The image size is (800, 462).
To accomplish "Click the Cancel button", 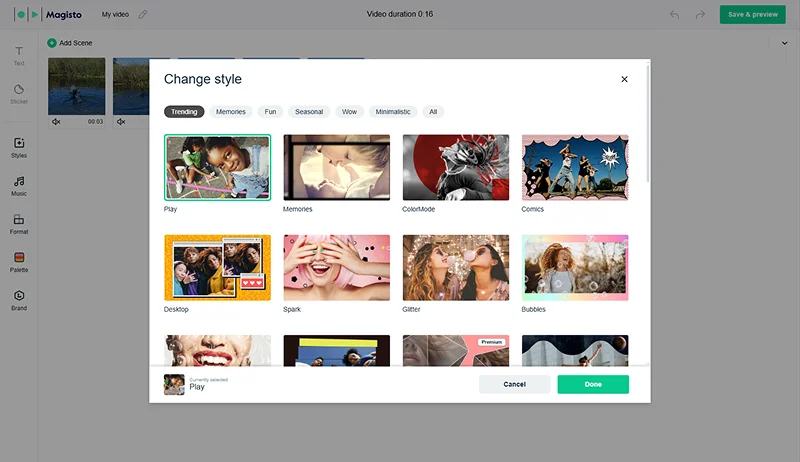I will (514, 384).
